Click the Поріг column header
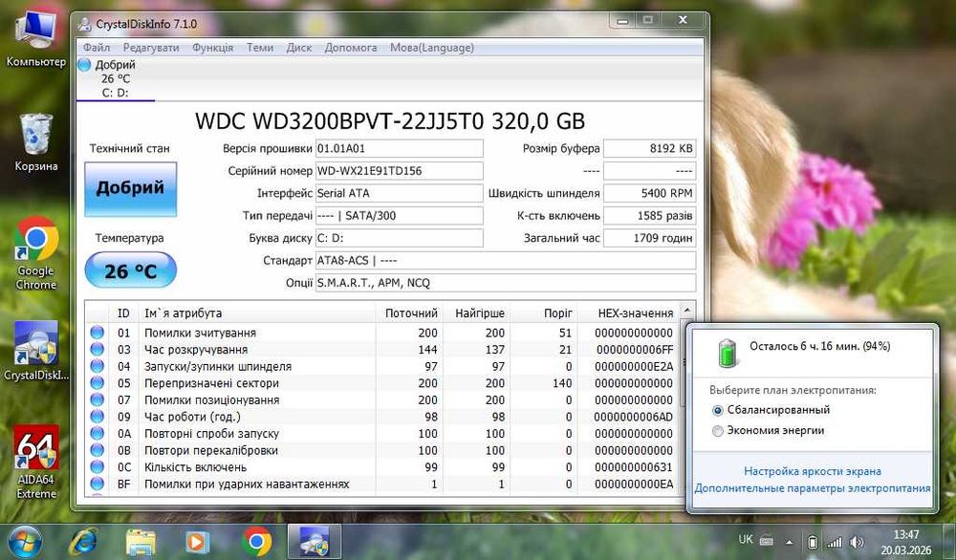 (x=543, y=313)
